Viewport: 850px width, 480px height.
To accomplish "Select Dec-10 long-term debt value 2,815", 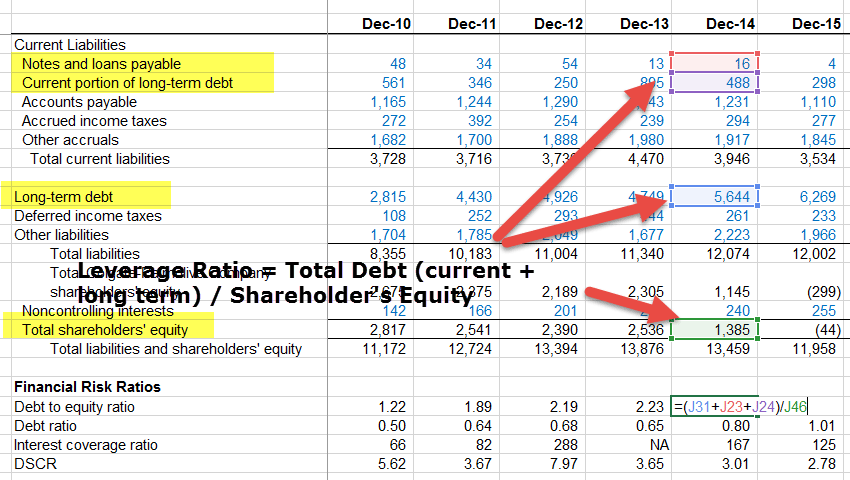I will [388, 196].
